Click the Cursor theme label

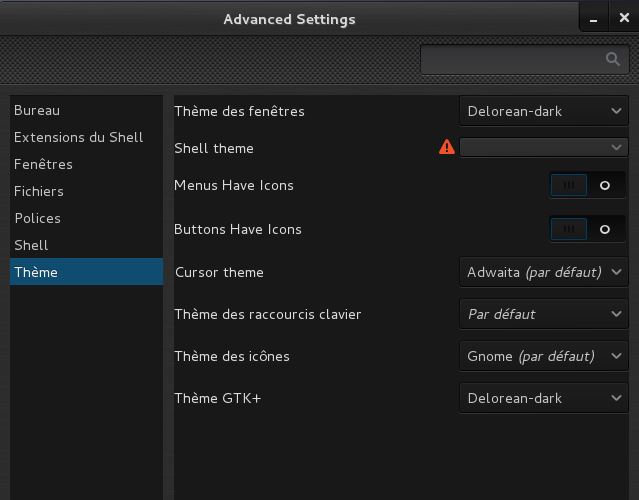[x=219, y=272]
